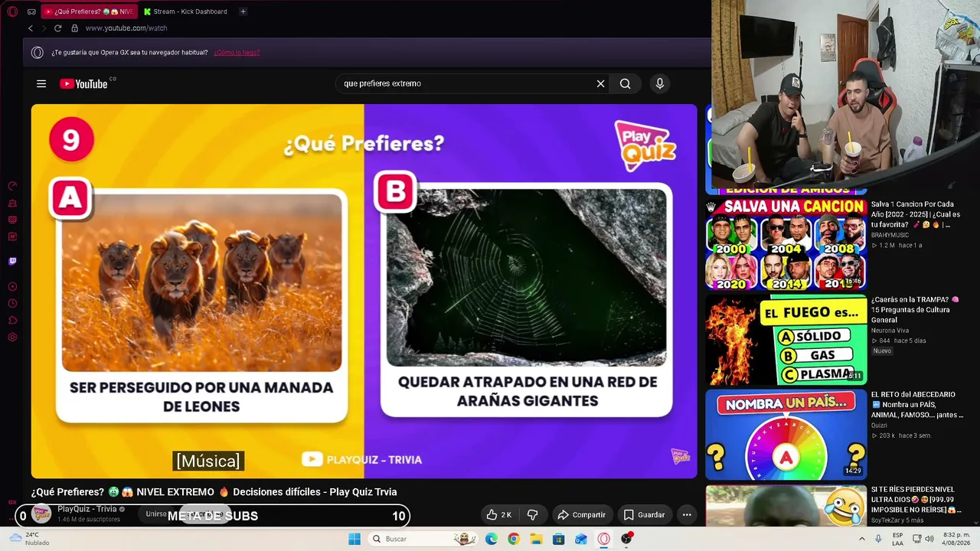Image resolution: width=980 pixels, height=551 pixels.
Task: Start voice search with microphone
Action: click(x=660, y=83)
